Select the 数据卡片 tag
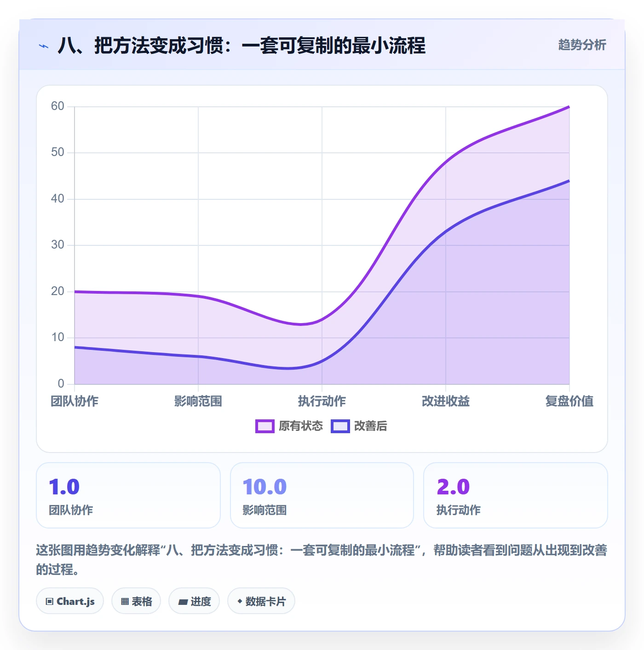 tap(261, 601)
